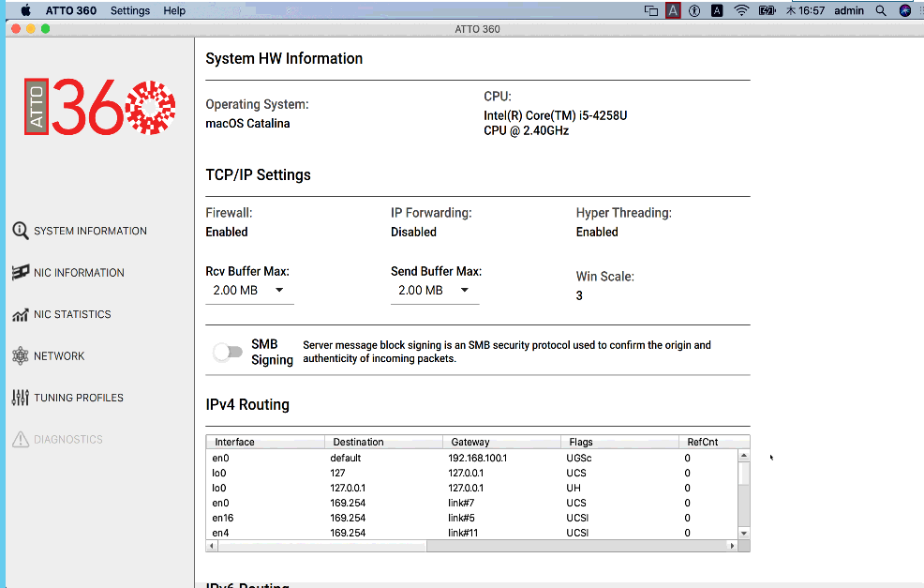This screenshot has height=588, width=924.
Task: Open the Wi-Fi status menu
Action: (x=741, y=10)
